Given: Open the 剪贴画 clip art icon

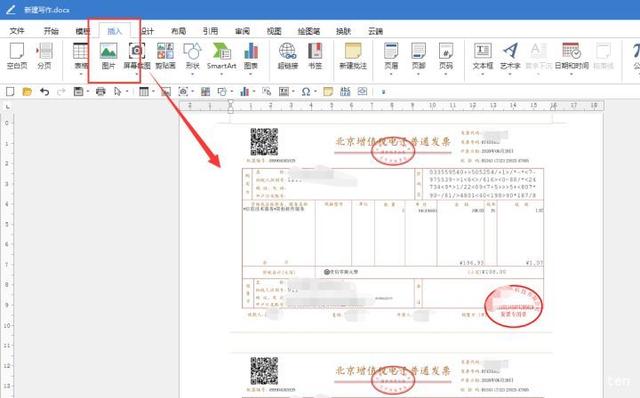Looking at the screenshot, I should coord(165,56).
